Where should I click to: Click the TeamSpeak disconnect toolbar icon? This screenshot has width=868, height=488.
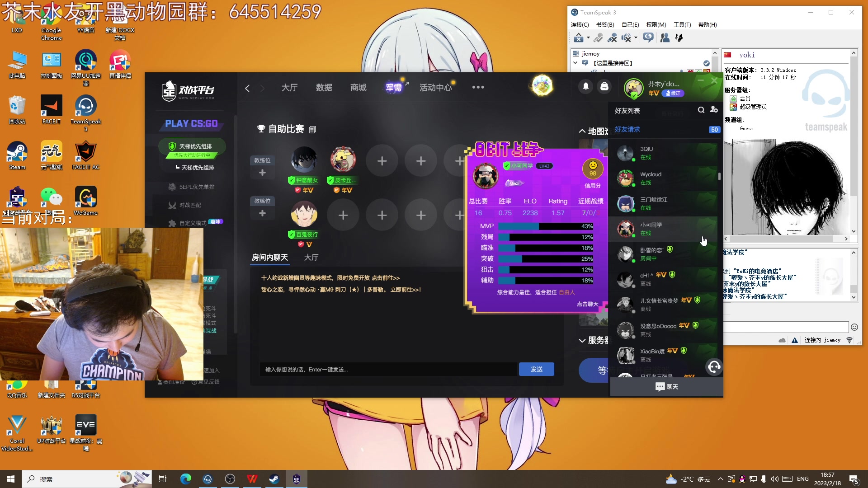click(x=579, y=38)
